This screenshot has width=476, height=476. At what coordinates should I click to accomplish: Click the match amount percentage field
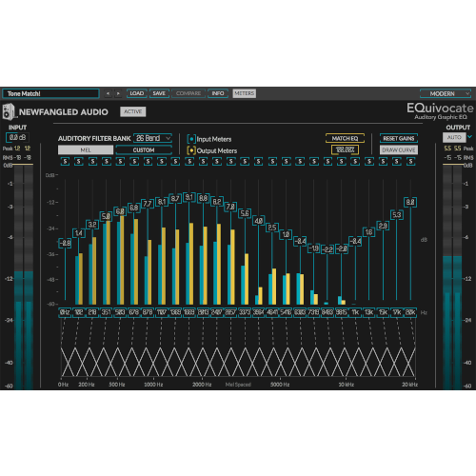(345, 149)
